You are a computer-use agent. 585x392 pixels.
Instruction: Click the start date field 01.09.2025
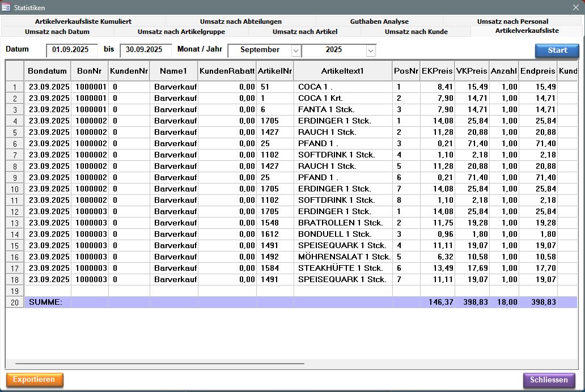(72, 50)
